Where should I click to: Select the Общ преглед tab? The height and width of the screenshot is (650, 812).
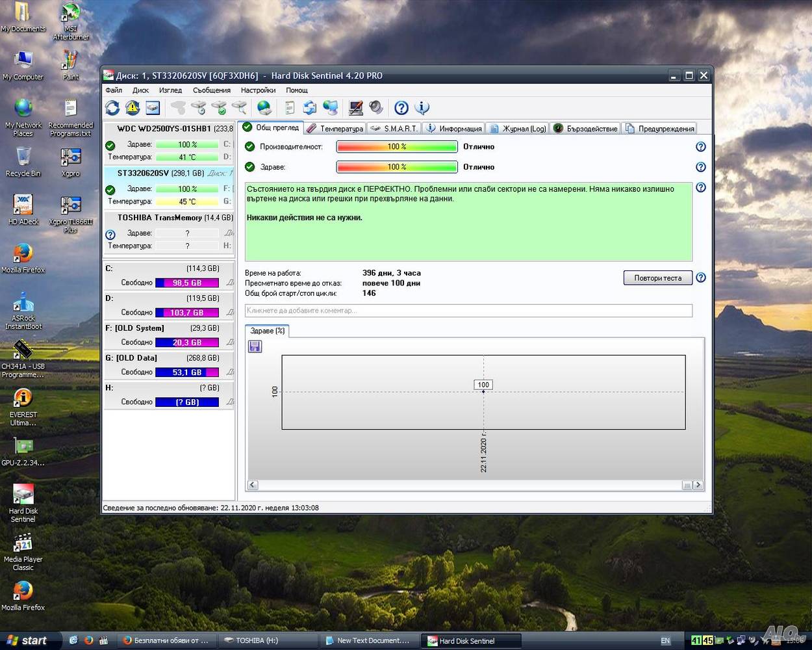271,127
